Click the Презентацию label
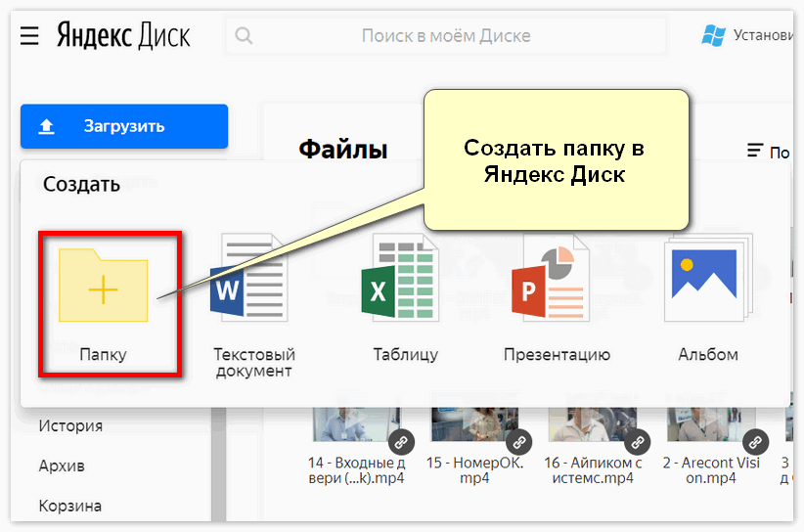 point(557,355)
